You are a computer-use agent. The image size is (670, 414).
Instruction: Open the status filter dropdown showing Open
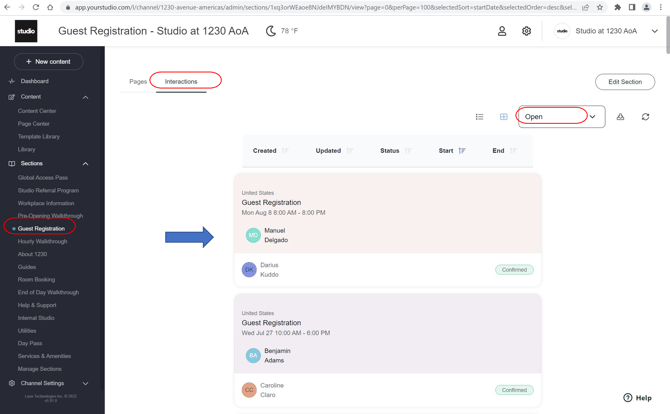click(560, 117)
